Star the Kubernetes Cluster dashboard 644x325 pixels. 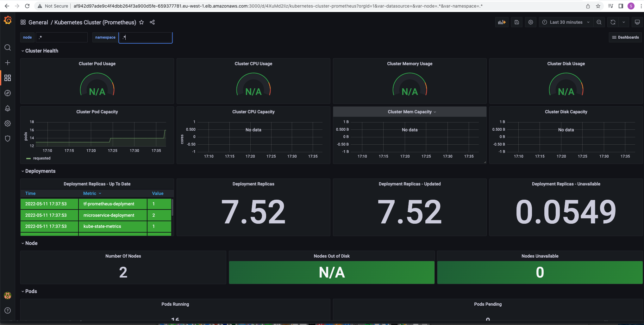point(141,22)
